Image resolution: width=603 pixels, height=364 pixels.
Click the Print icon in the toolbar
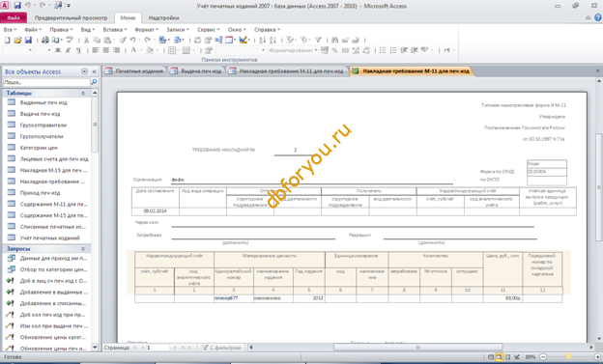[45, 40]
